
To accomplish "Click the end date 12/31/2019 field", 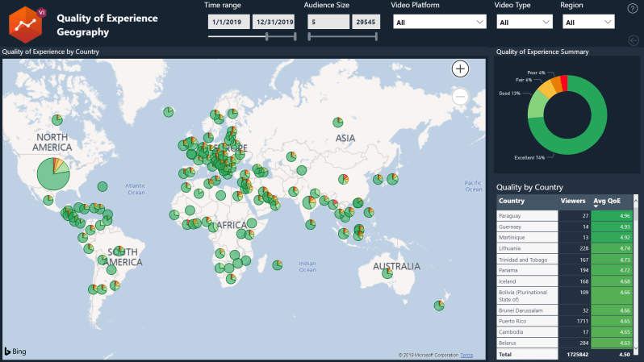I will tap(274, 23).
